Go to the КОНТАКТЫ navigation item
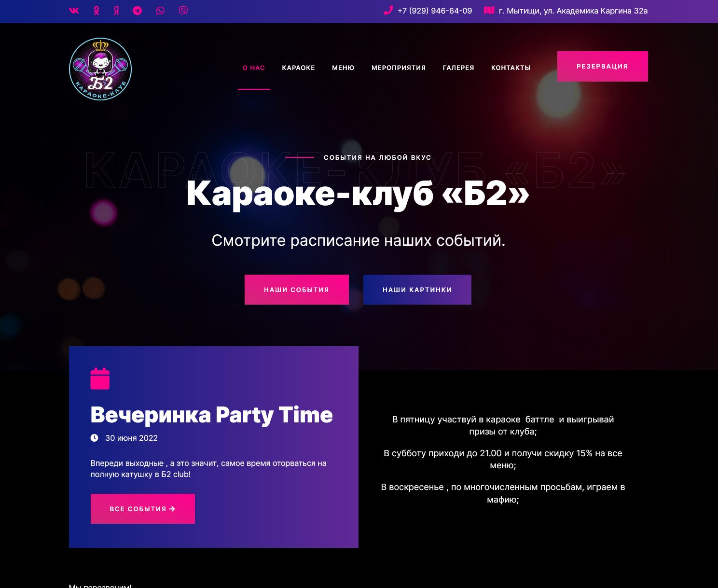Screen dimensions: 718x588 coord(511,68)
